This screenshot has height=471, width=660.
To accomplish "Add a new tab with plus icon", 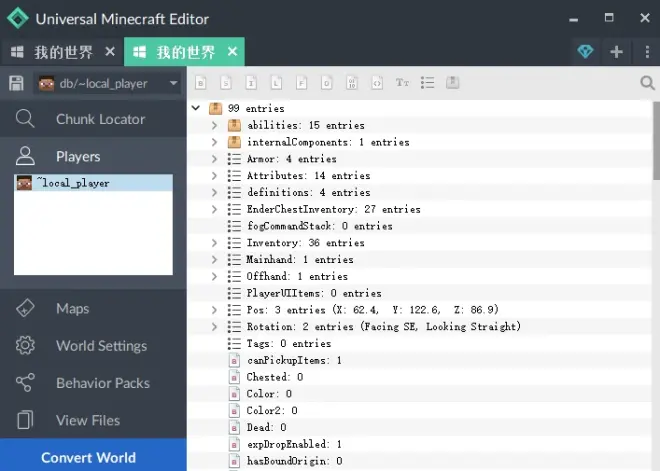I will coord(617,52).
